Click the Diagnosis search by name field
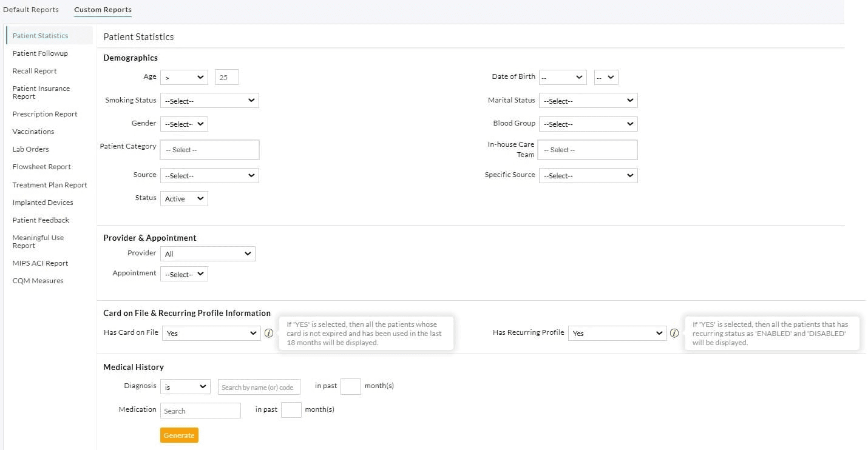Viewport: 868px width, 450px height. click(x=259, y=387)
